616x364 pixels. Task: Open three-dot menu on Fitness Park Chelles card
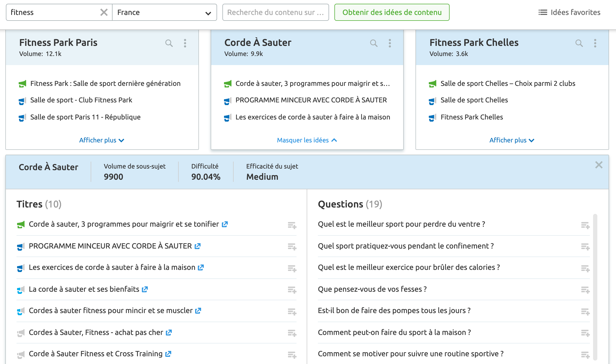[x=595, y=43]
